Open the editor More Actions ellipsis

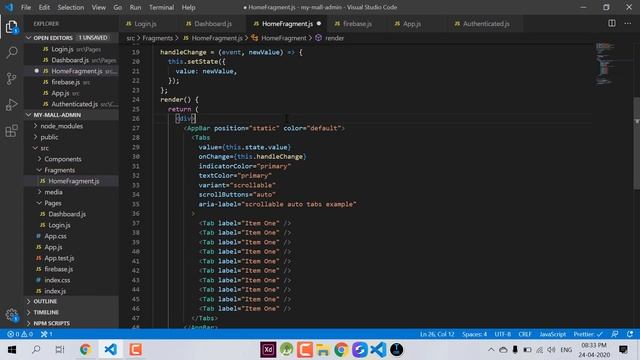click(x=627, y=23)
